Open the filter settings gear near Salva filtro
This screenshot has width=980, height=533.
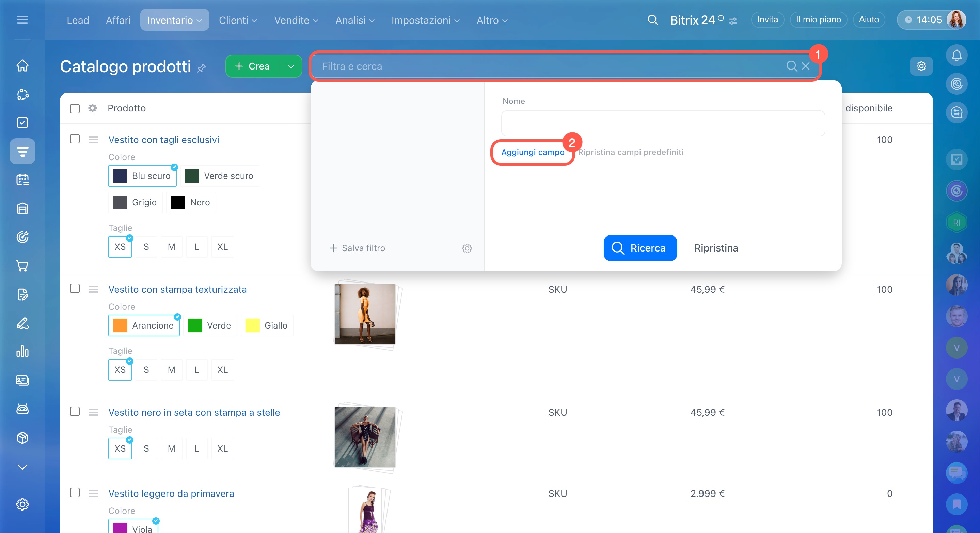467,248
